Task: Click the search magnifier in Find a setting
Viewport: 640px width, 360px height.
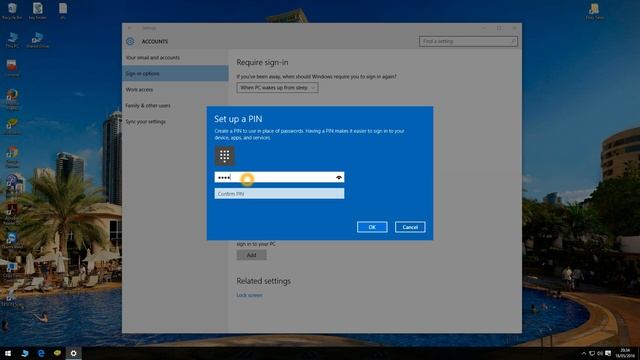Action: pos(513,41)
